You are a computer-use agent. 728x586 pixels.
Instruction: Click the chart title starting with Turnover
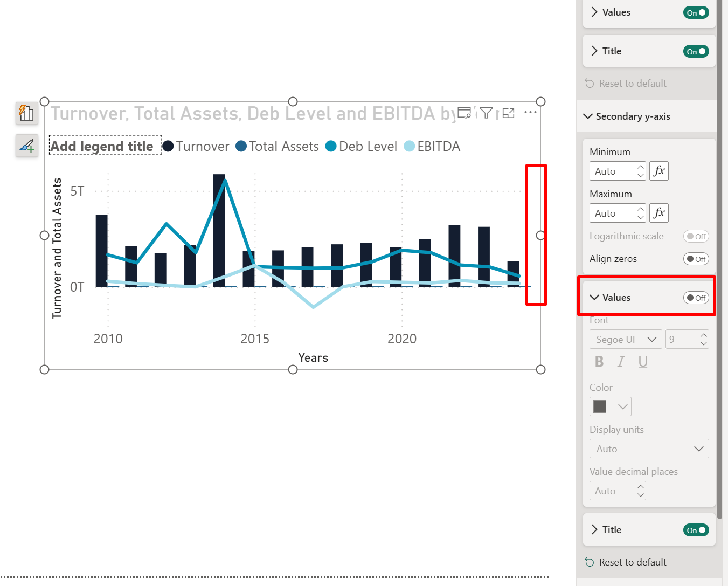pos(253,113)
